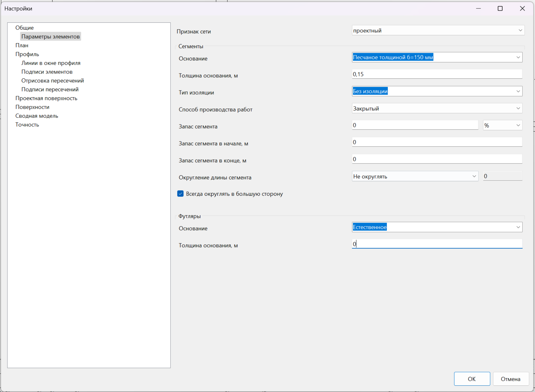Select 'Проектная поверхность' in the tree

pyautogui.click(x=46, y=98)
